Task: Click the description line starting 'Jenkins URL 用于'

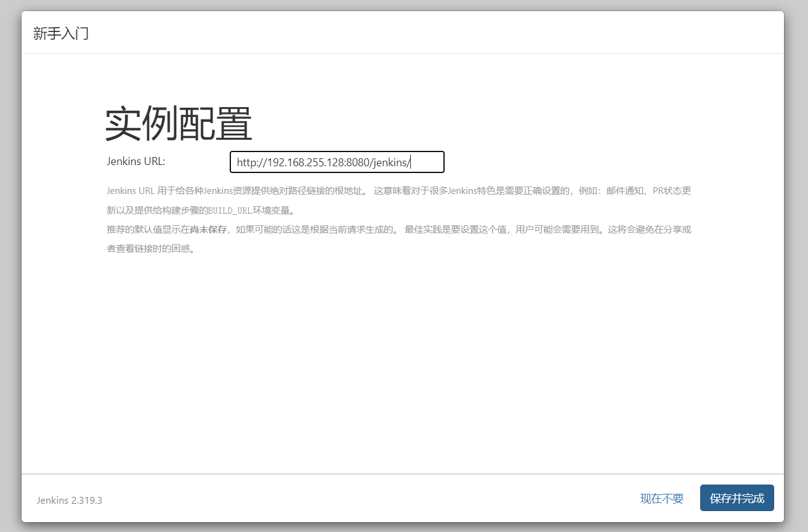Action: click(399, 191)
